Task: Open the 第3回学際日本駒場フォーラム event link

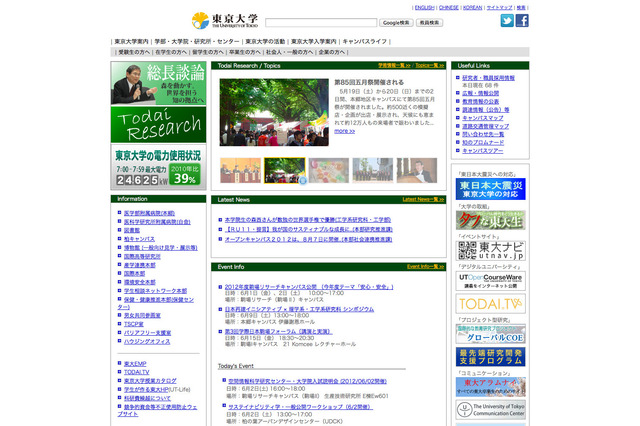Action: point(278,332)
